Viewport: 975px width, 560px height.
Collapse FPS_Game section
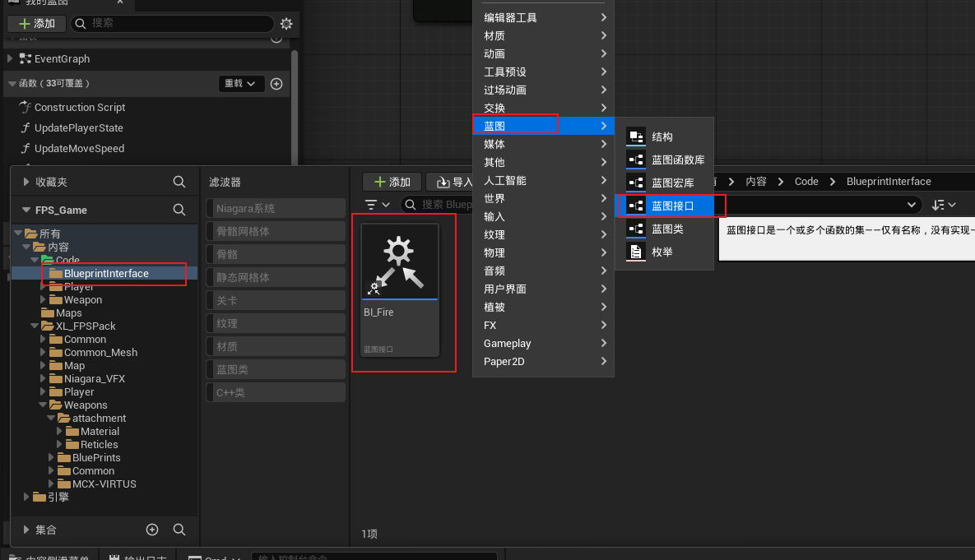pyautogui.click(x=26, y=210)
